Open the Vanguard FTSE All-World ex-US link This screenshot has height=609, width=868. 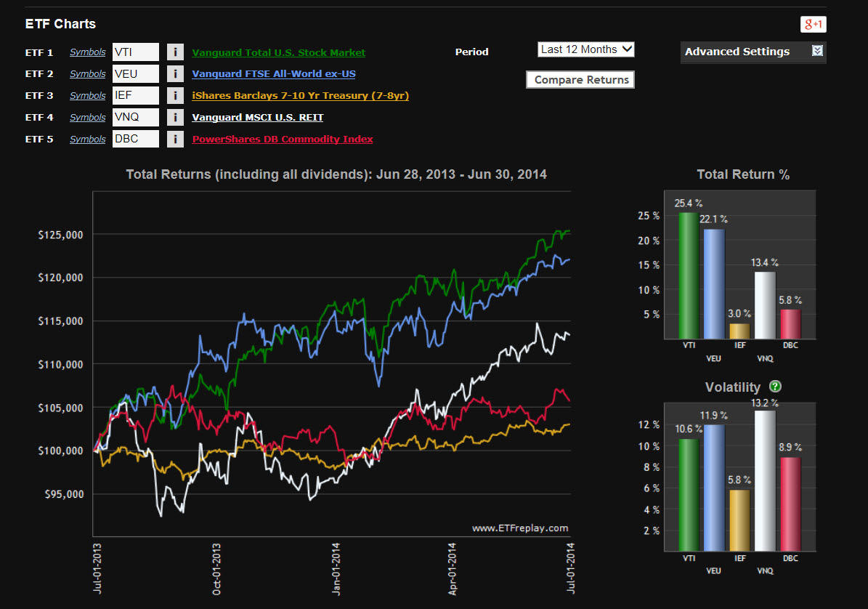[273, 74]
